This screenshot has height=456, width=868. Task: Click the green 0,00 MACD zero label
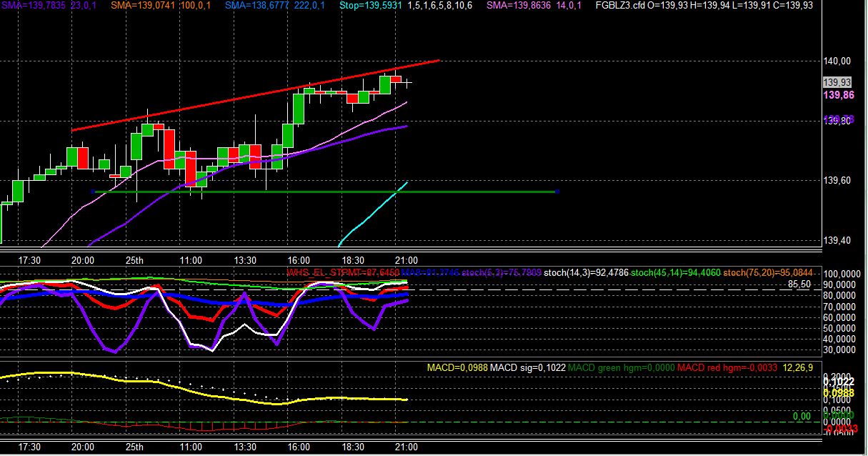click(x=802, y=416)
